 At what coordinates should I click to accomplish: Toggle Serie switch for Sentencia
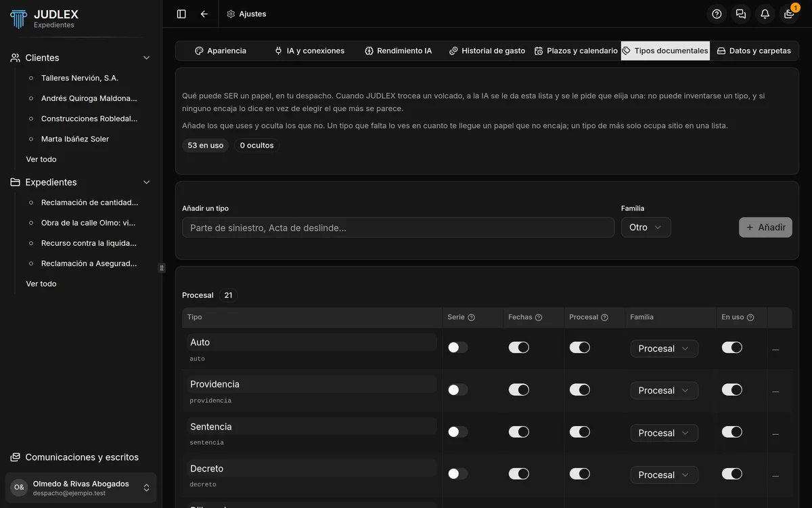click(x=457, y=431)
